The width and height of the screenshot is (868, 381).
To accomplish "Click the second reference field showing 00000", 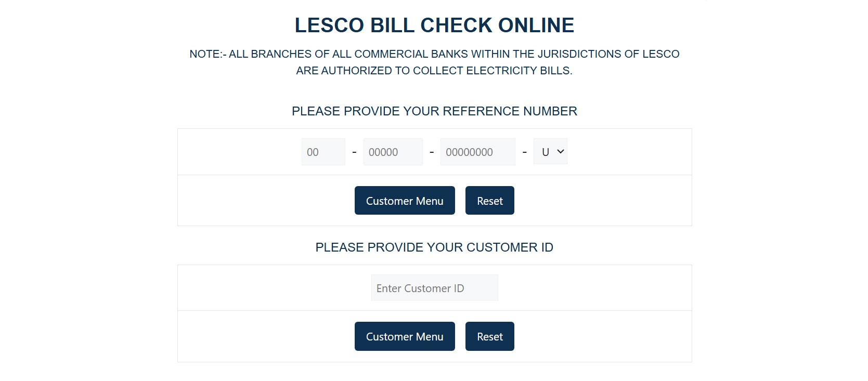I will (x=393, y=151).
